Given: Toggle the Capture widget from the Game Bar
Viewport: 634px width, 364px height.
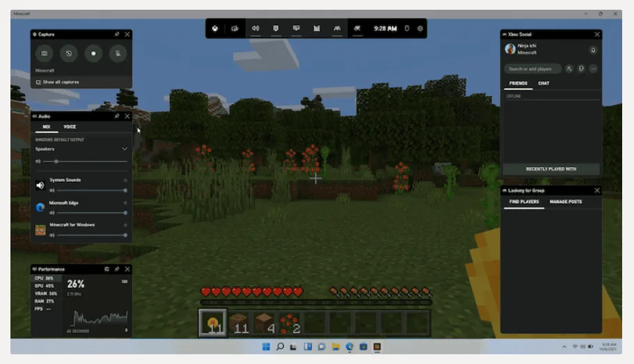Looking at the screenshot, I should point(276,29).
